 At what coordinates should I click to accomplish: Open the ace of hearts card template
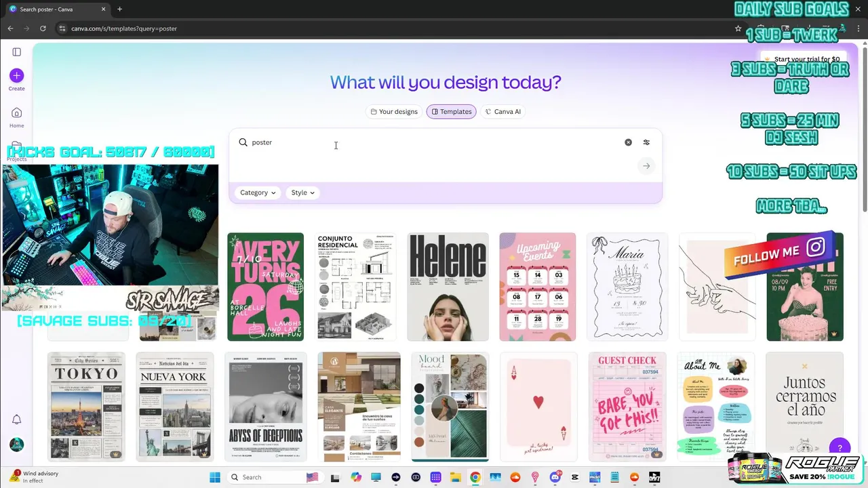[x=538, y=407]
